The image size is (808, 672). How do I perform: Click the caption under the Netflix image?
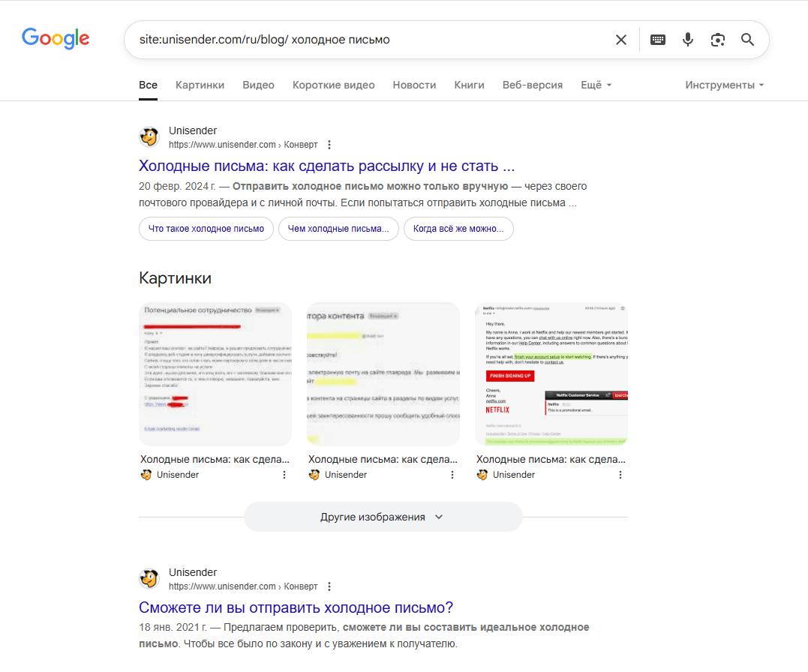(x=551, y=459)
